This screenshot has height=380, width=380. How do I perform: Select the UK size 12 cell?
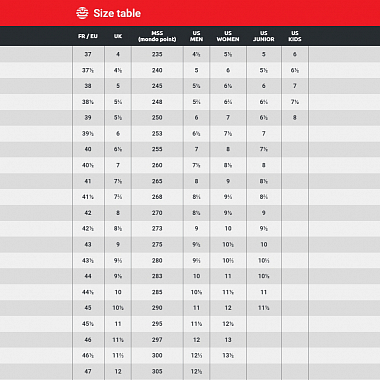[118, 371]
